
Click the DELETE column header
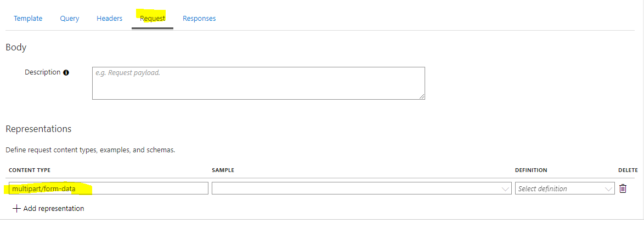[628, 170]
